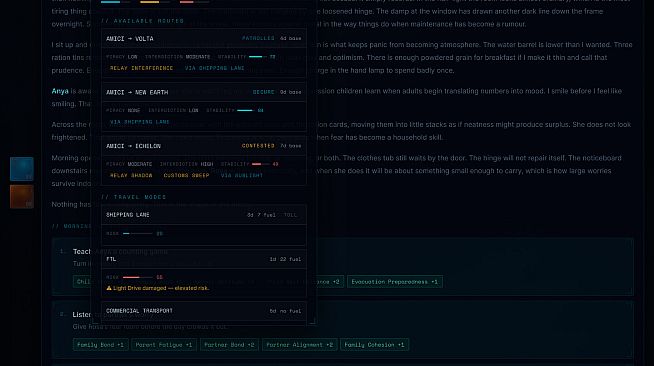Click Via Shipping Lane on the Volta route
The width and height of the screenshot is (654, 366).
(214, 68)
